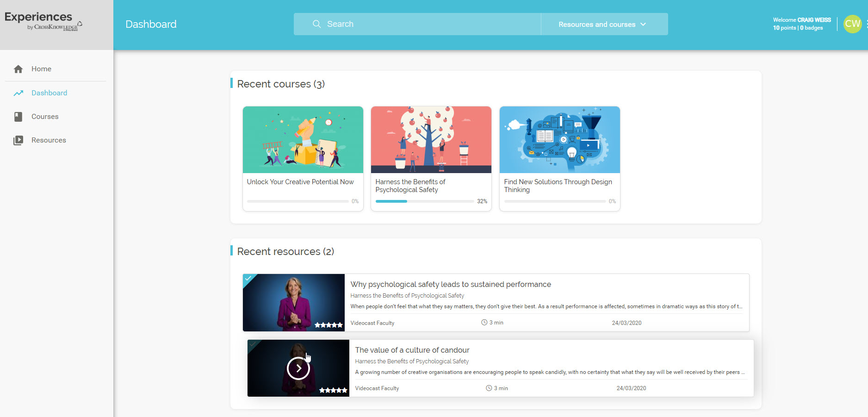This screenshot has width=868, height=417.
Task: Select the Home icon in the sidebar
Action: [18, 68]
